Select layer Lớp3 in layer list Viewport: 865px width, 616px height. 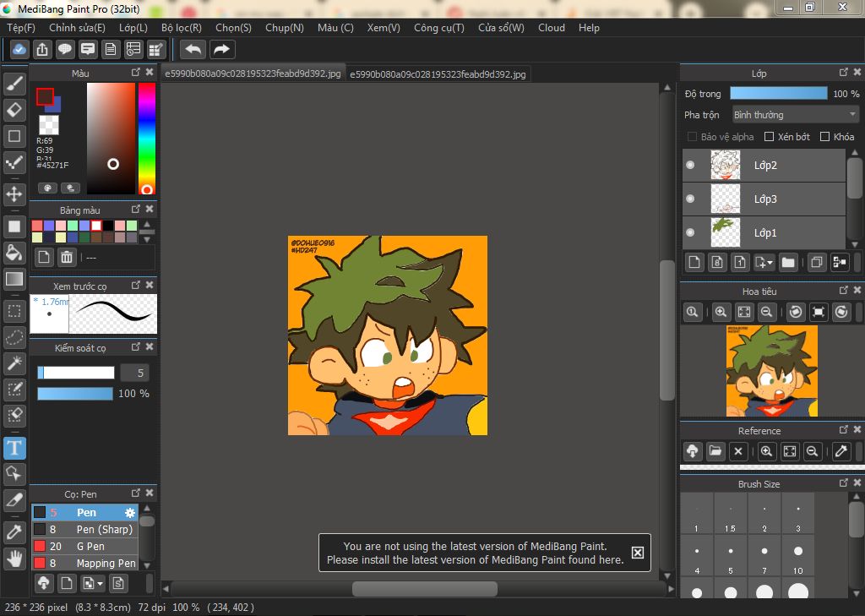tap(764, 199)
